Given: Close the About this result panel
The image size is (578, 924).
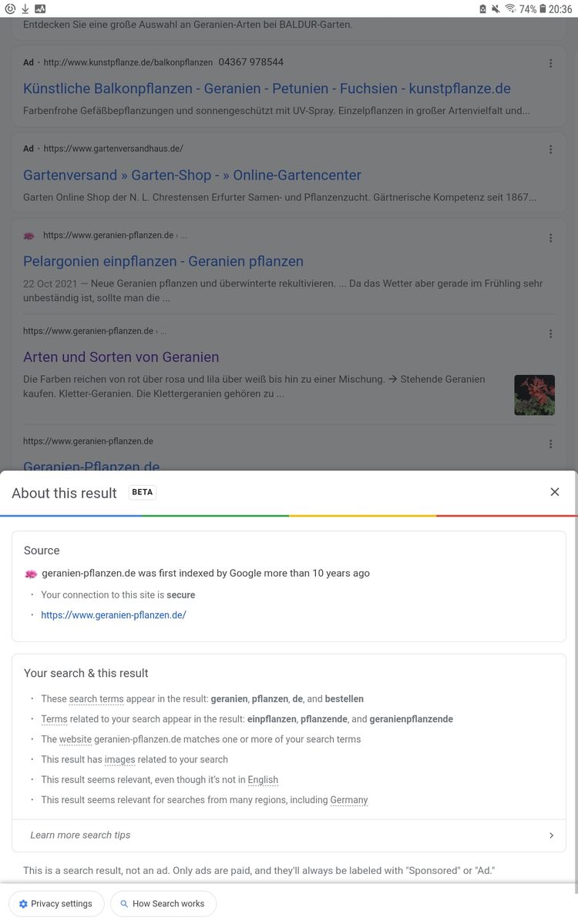Looking at the screenshot, I should 554,492.
